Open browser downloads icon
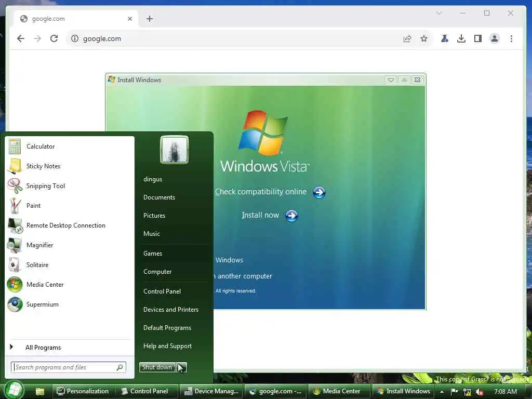Screen dimensions: 532x399 [461, 38]
